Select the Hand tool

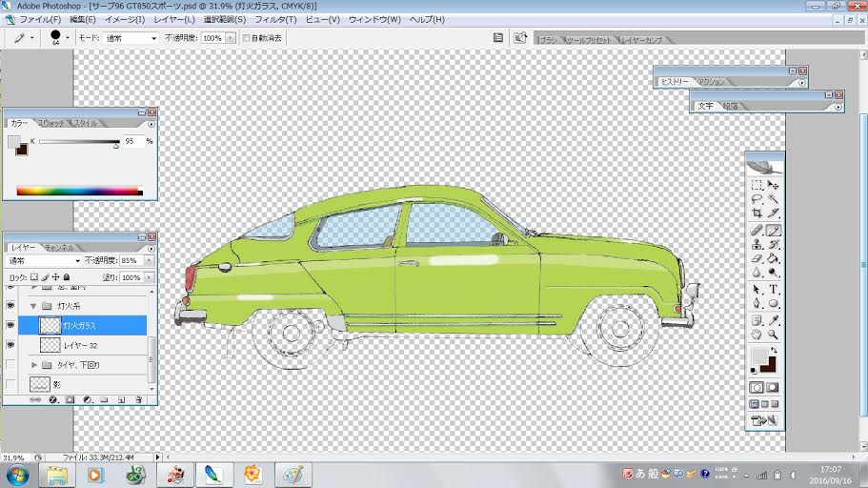point(757,335)
